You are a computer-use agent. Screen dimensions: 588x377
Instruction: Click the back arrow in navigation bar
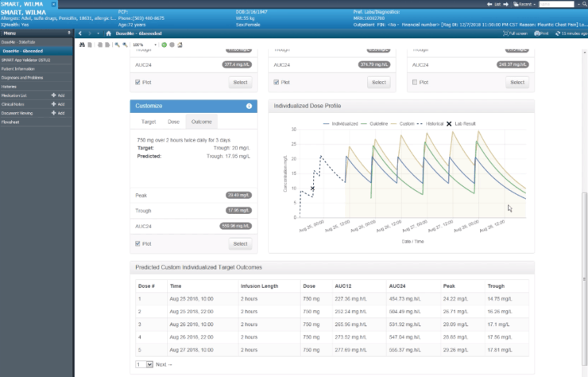click(80, 33)
